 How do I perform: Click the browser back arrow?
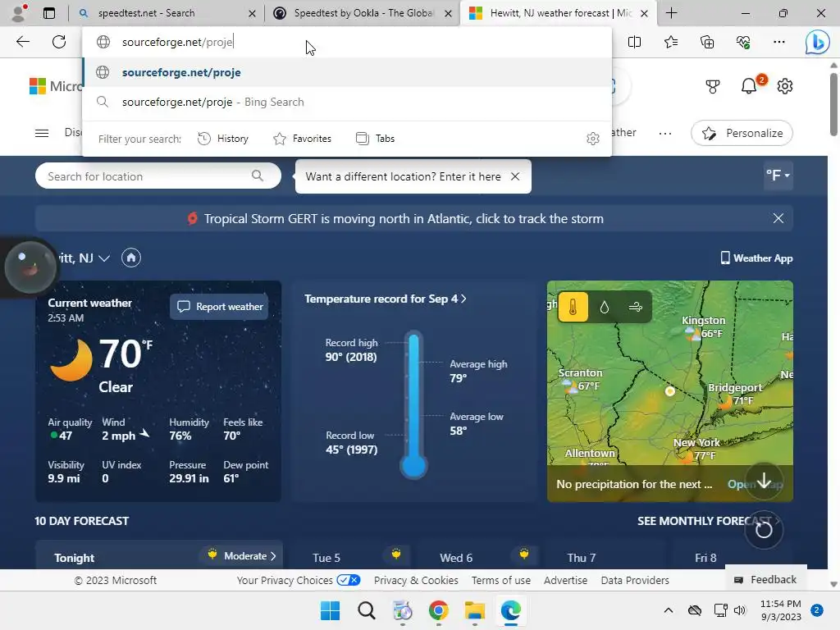(22, 42)
